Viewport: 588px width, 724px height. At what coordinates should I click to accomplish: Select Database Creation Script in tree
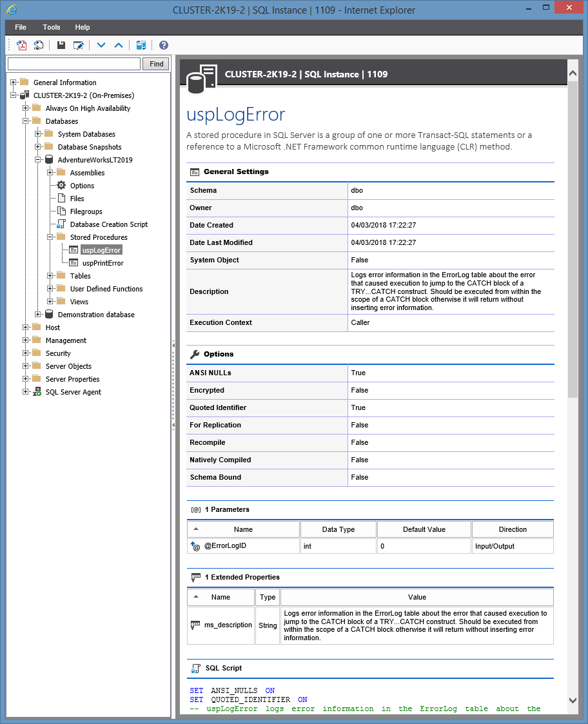[x=108, y=224]
